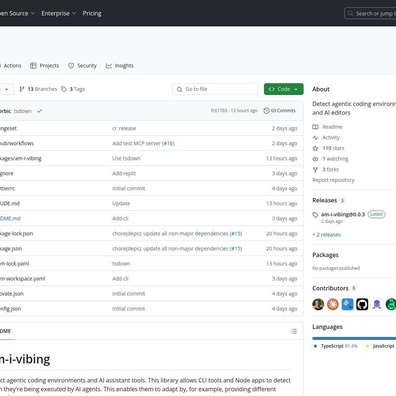Viewport: 396px width, 396px height.
Task: Open the README.md file link
Action: coord(10,218)
